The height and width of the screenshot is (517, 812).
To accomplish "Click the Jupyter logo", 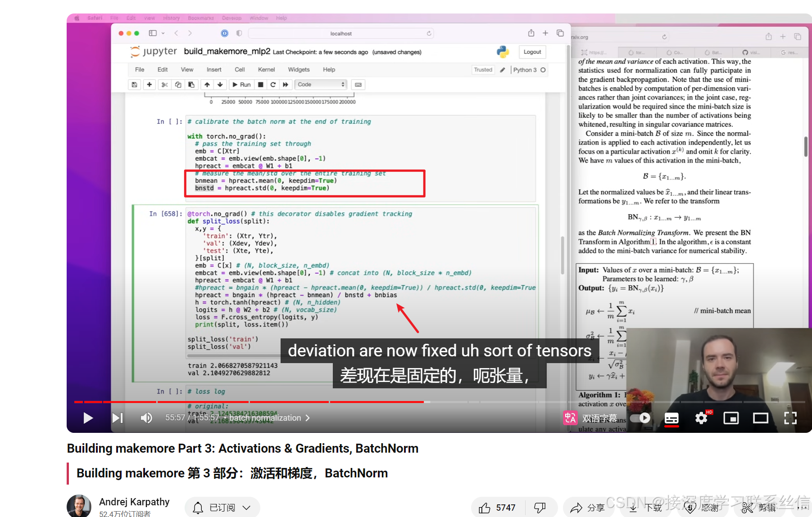I will click(x=154, y=52).
